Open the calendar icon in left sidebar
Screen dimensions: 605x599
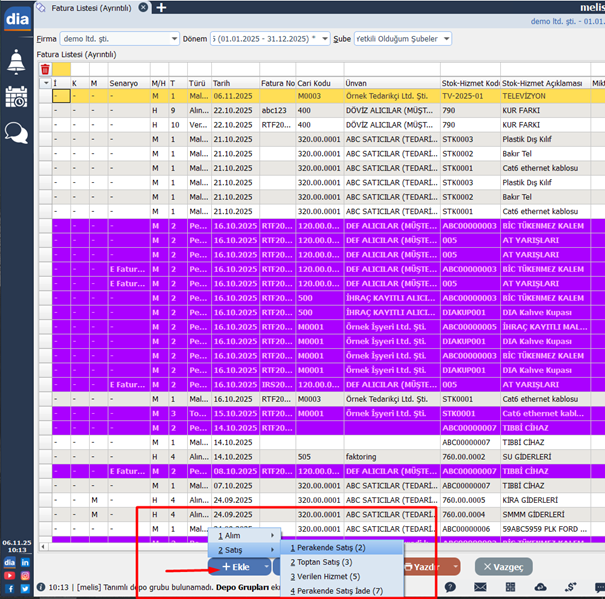[16, 97]
